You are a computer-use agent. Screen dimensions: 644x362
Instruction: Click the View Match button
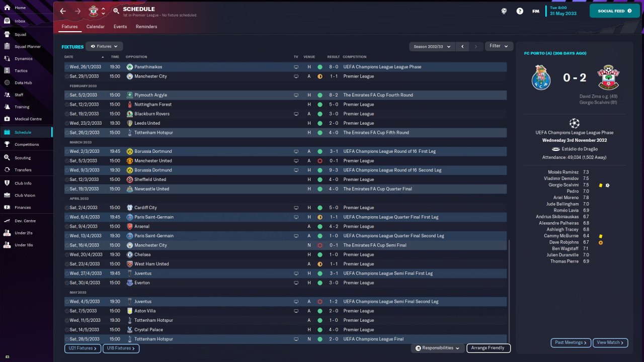click(610, 342)
